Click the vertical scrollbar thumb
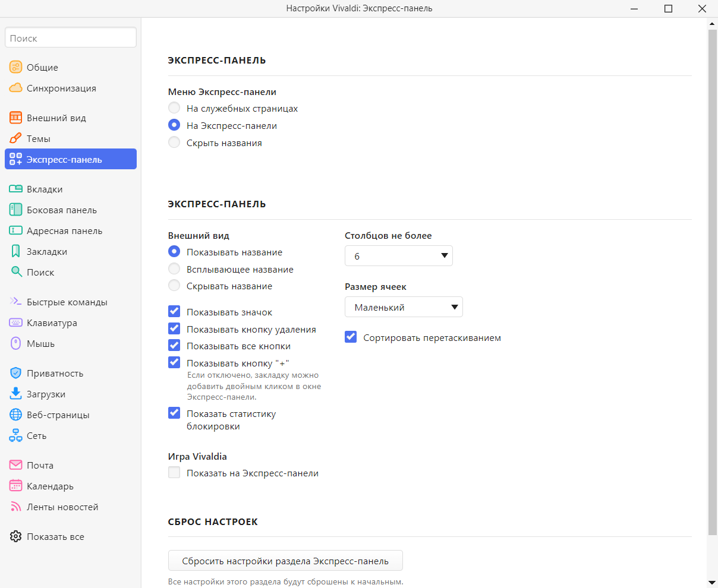 point(713,282)
